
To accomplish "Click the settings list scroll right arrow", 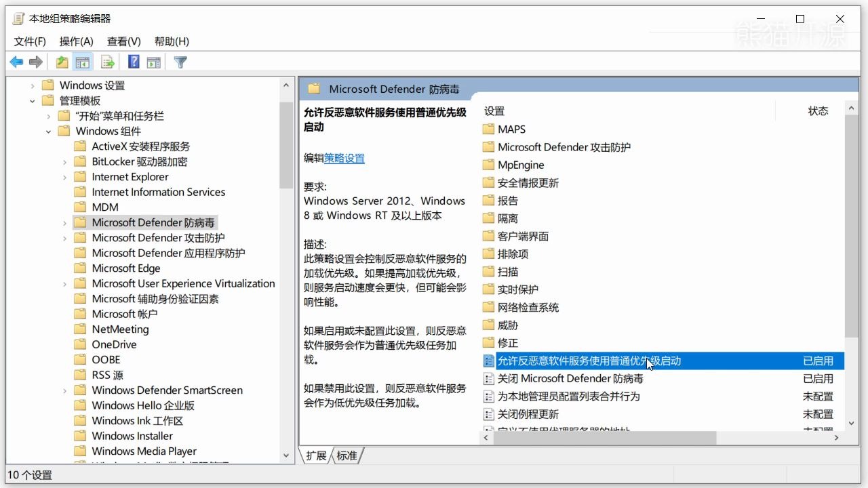I will pyautogui.click(x=837, y=438).
